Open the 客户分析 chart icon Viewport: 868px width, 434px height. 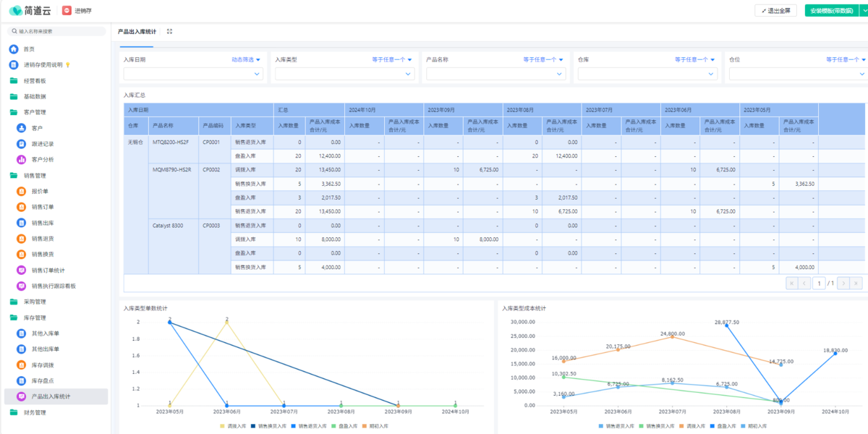[21, 159]
